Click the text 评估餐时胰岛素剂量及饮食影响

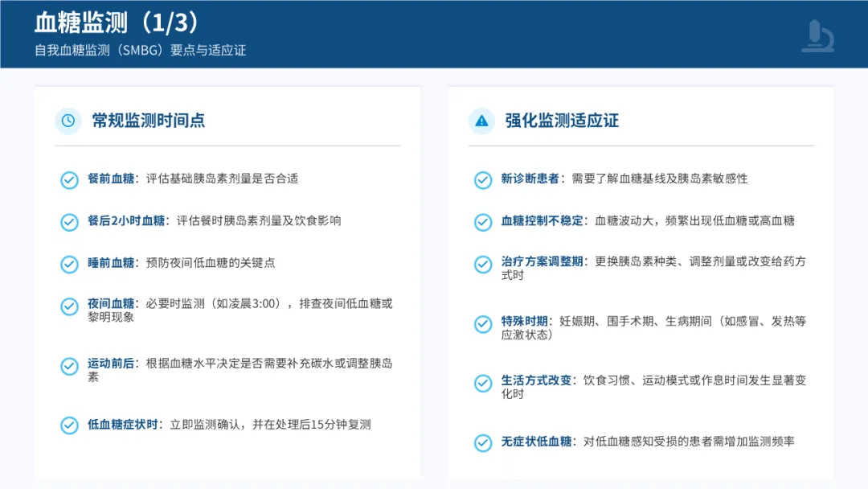259,220
